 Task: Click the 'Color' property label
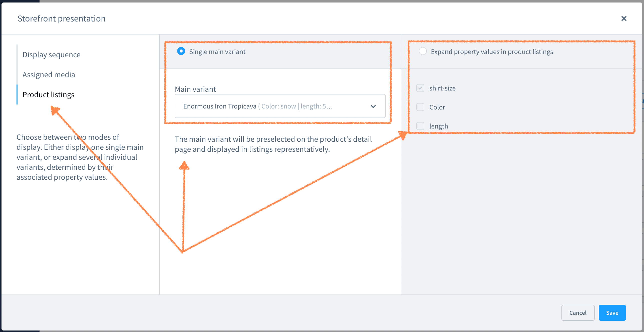[x=437, y=107]
